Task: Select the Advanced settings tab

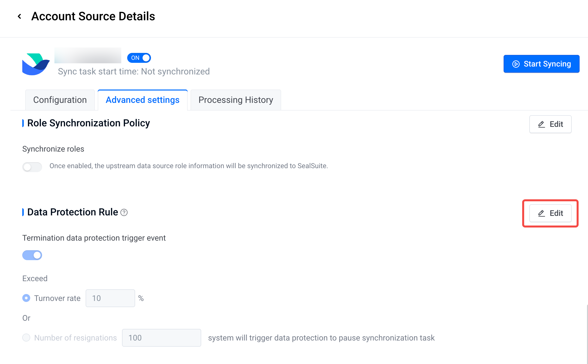Action: tap(143, 100)
